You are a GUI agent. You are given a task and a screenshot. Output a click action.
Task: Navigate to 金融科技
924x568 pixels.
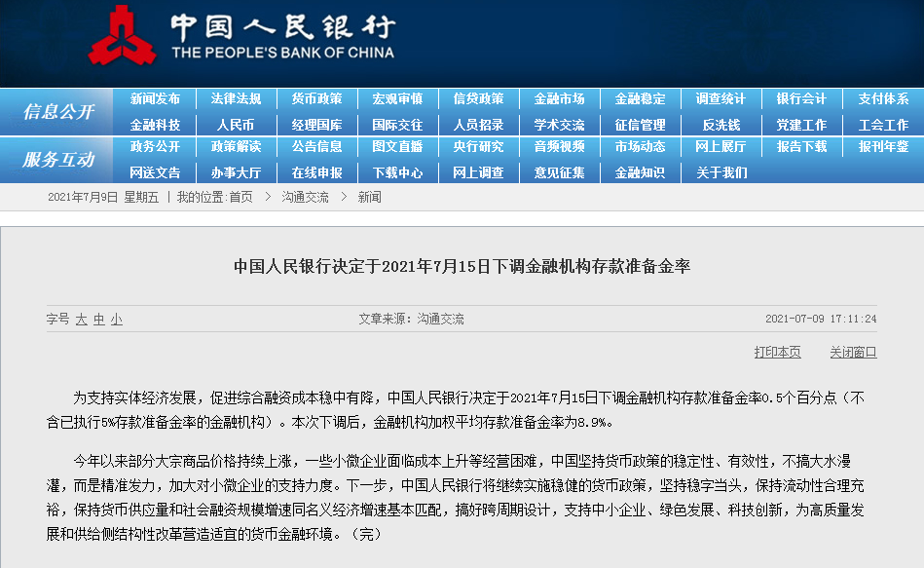[x=155, y=125]
